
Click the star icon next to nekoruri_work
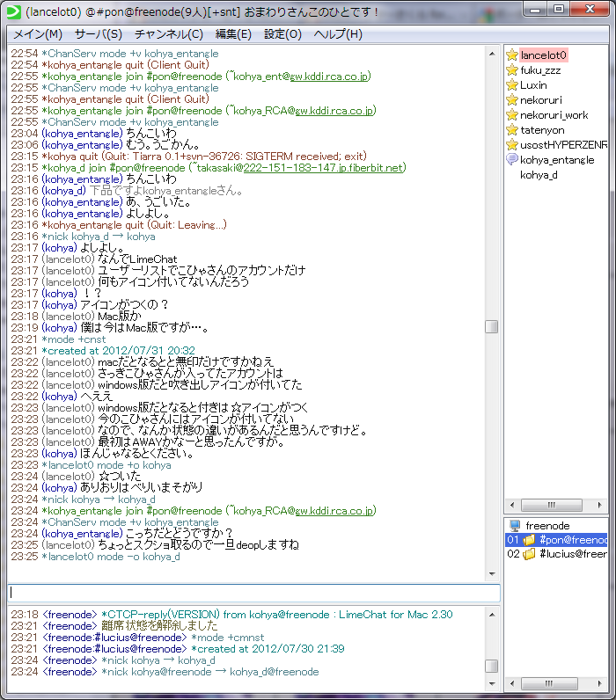511,115
